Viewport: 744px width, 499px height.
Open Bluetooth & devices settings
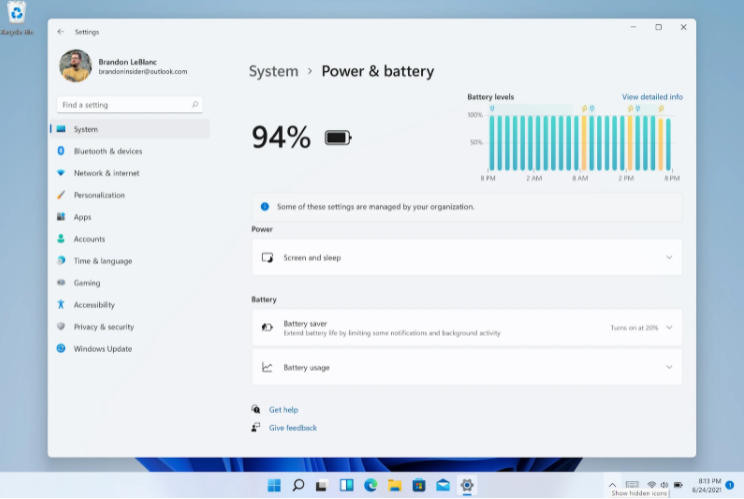coord(130,151)
